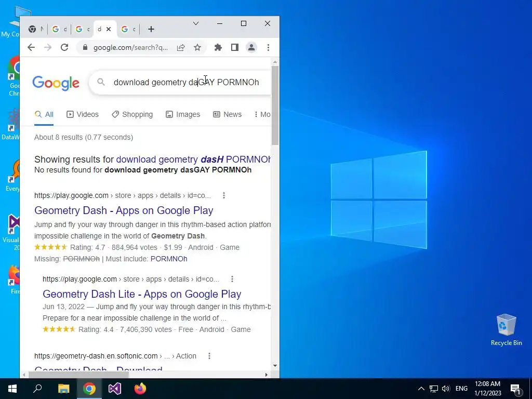
Task: Click the vertical scrollbar thumb in Chrome
Action: 275,105
